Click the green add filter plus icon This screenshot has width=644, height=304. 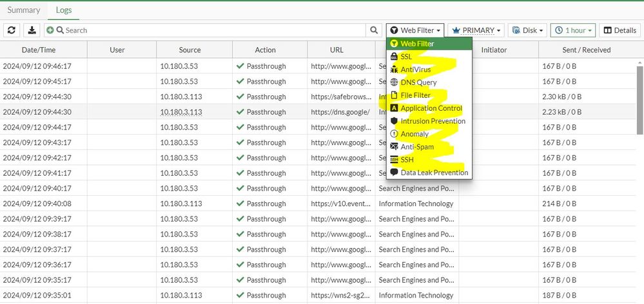point(50,30)
